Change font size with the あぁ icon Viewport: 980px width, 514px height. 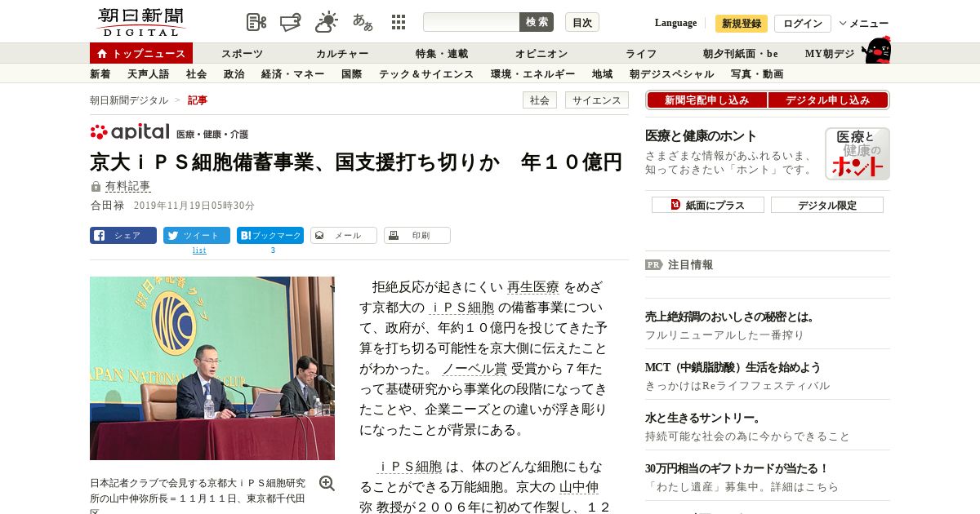point(363,22)
